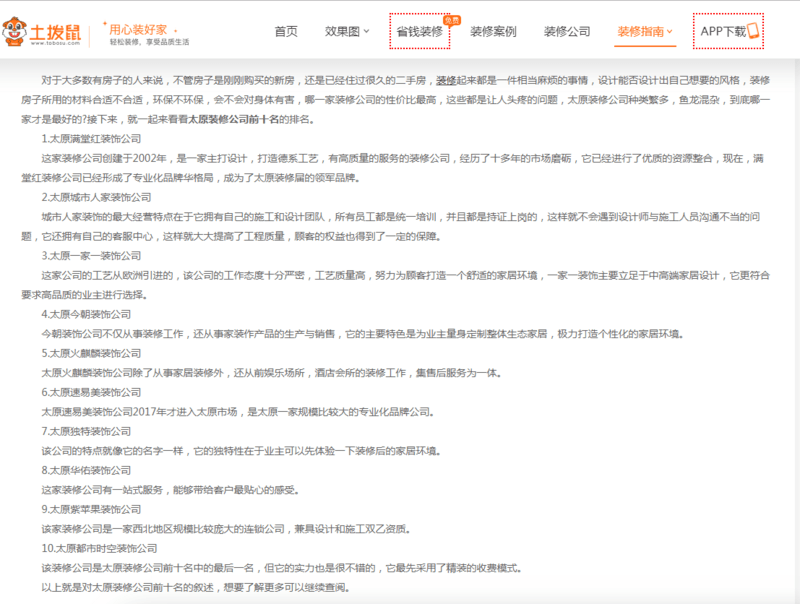Click heading 4.太原今朝装饰公司
800x604 pixels.
[x=86, y=314]
